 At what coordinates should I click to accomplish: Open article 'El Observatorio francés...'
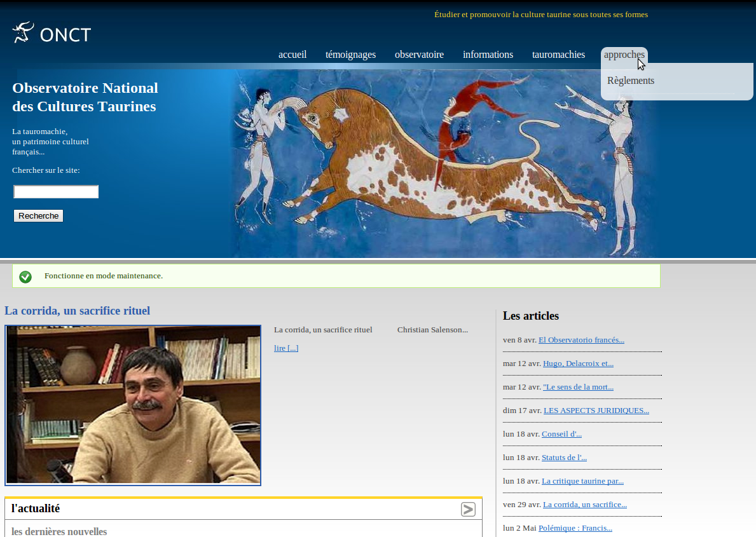[581, 340]
